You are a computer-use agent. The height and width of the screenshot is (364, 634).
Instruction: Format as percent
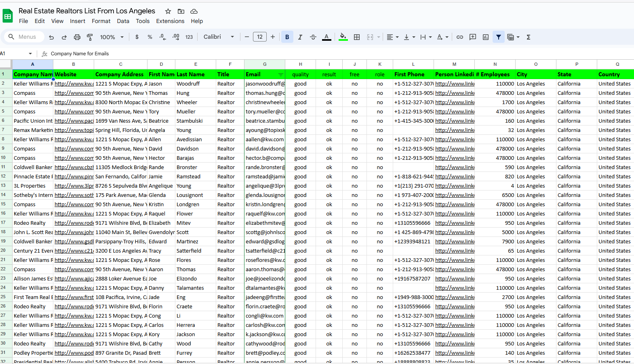pyautogui.click(x=150, y=37)
